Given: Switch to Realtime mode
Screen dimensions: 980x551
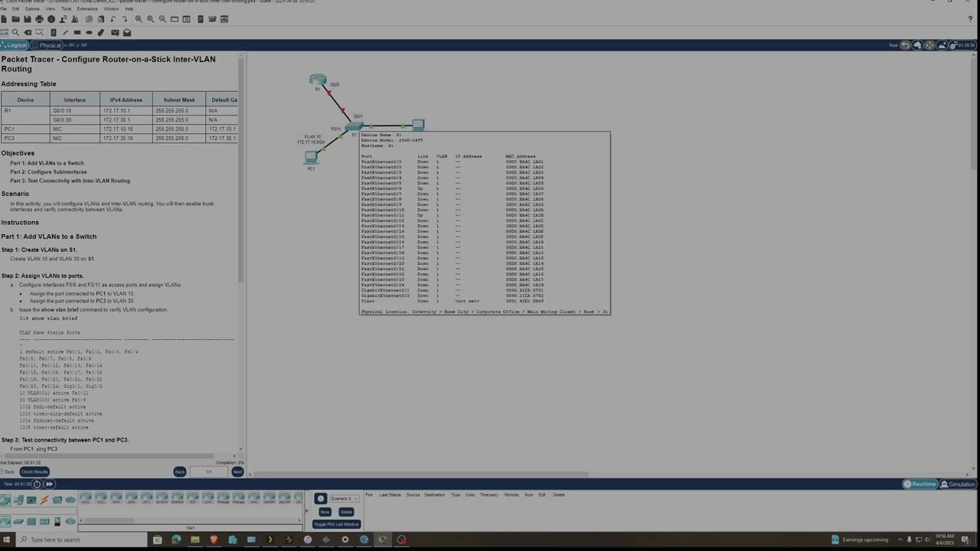Looking at the screenshot, I should click(x=920, y=484).
